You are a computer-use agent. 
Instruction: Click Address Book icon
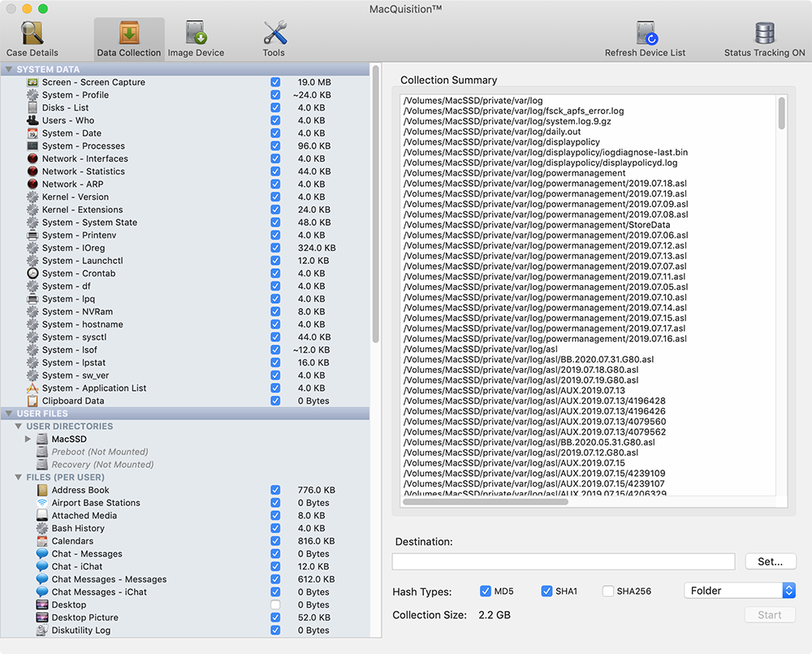point(42,490)
